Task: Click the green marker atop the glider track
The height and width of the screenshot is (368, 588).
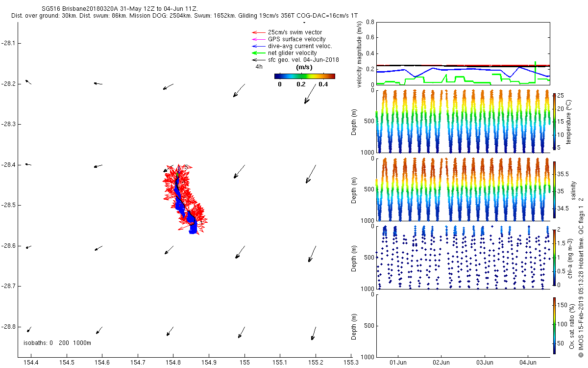Action: coord(177,174)
